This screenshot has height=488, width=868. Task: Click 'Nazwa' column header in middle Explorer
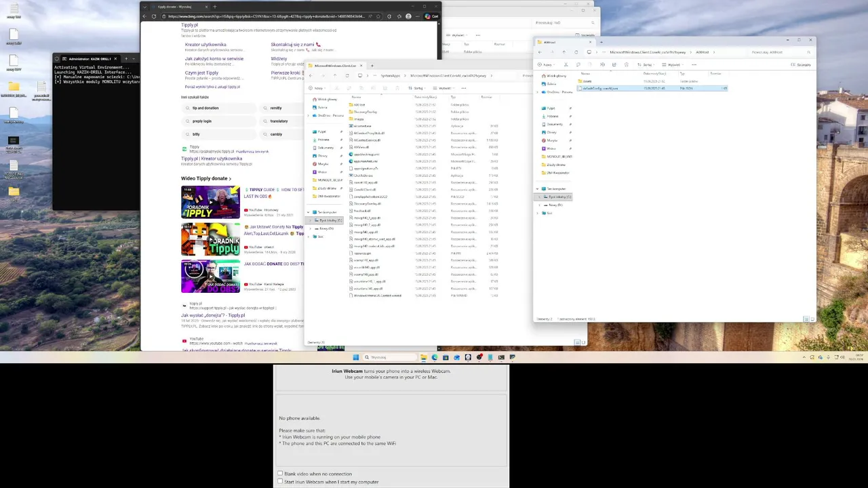tap(357, 98)
